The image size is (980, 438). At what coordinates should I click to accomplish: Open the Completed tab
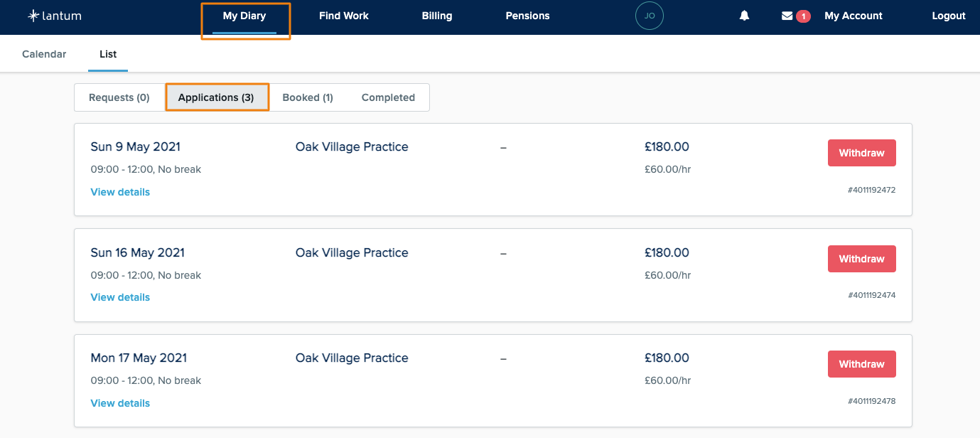pyautogui.click(x=388, y=97)
